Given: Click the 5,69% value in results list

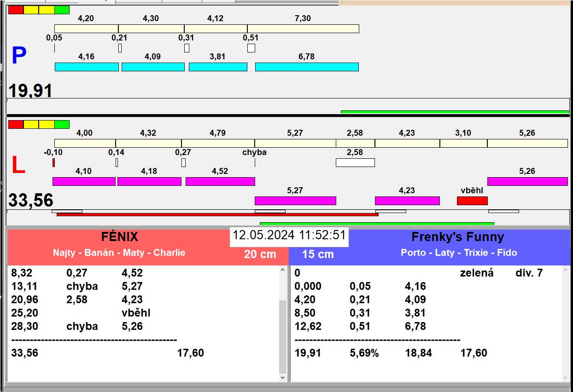Looking at the screenshot, I should click(x=364, y=353).
